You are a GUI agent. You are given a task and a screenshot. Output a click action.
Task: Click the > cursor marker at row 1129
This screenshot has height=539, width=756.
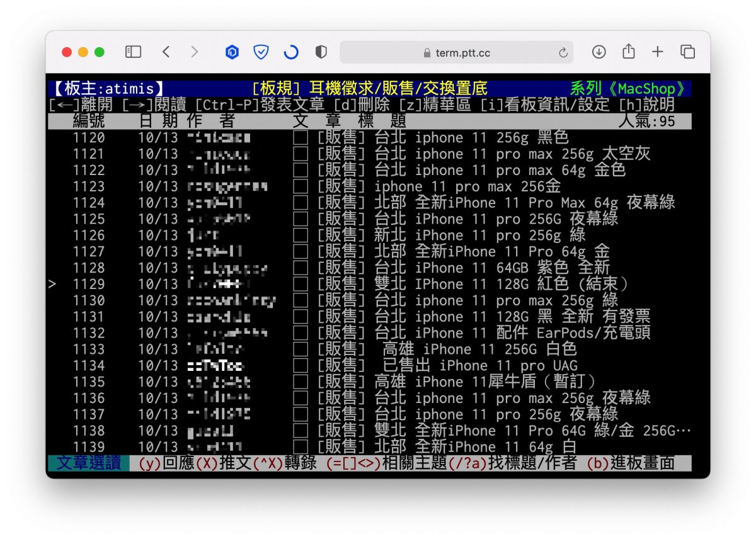[x=52, y=284]
